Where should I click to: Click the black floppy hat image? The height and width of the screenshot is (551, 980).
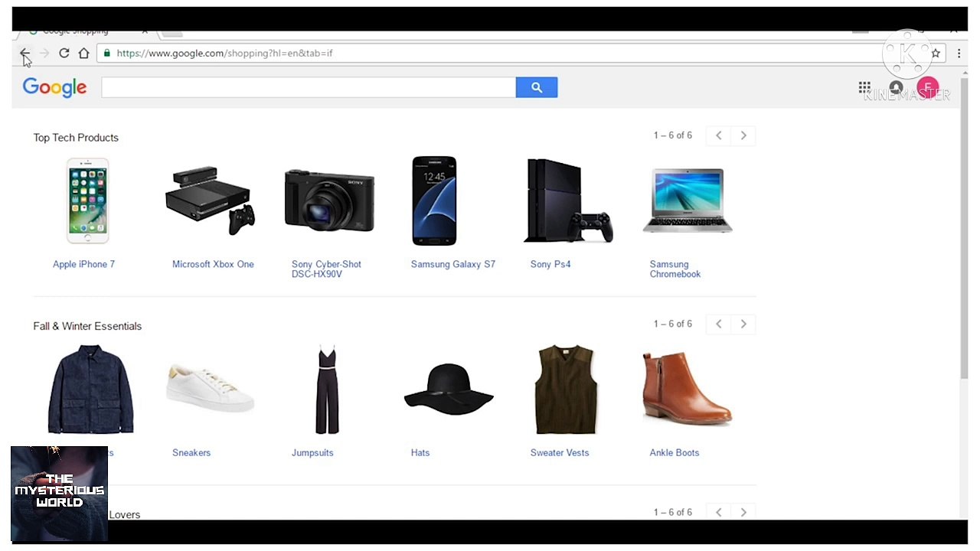449,390
